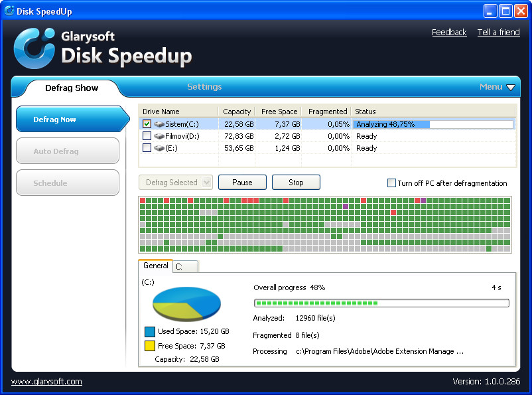This screenshot has width=532, height=395.
Task: Click the Glarysoft Disk Speedup logo icon
Action: 34,48
